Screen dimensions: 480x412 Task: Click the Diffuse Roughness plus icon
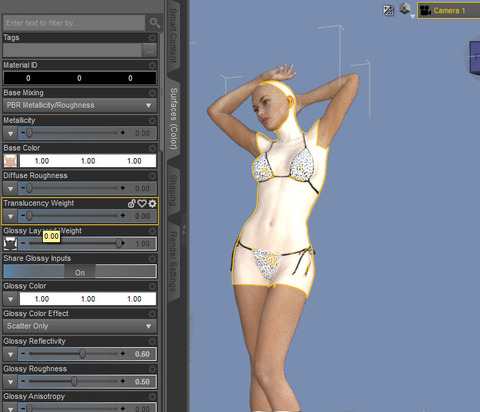123,188
